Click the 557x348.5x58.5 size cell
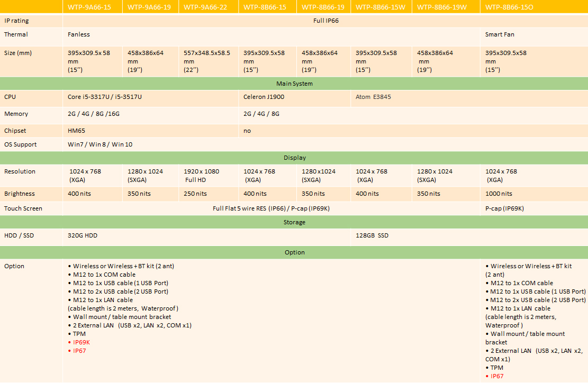This screenshot has width=588, height=383. point(206,53)
